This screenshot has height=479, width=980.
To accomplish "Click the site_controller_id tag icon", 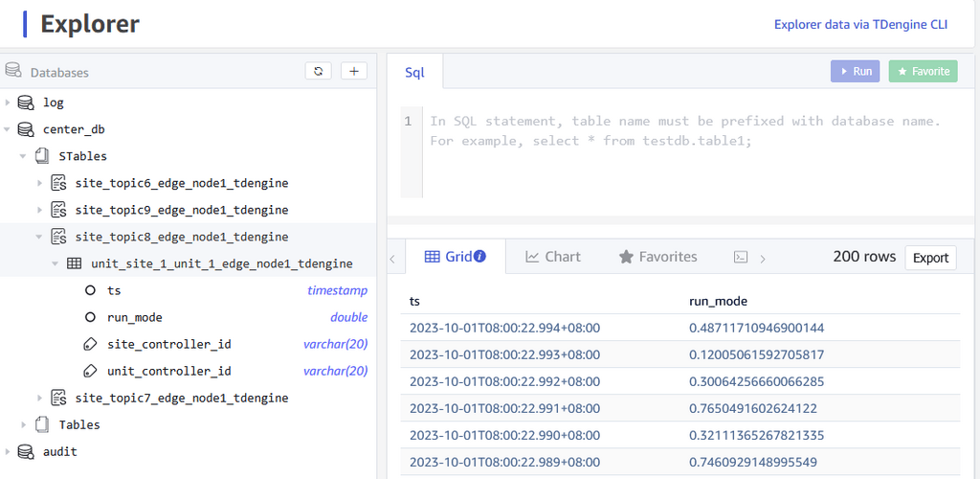I will click(x=90, y=344).
